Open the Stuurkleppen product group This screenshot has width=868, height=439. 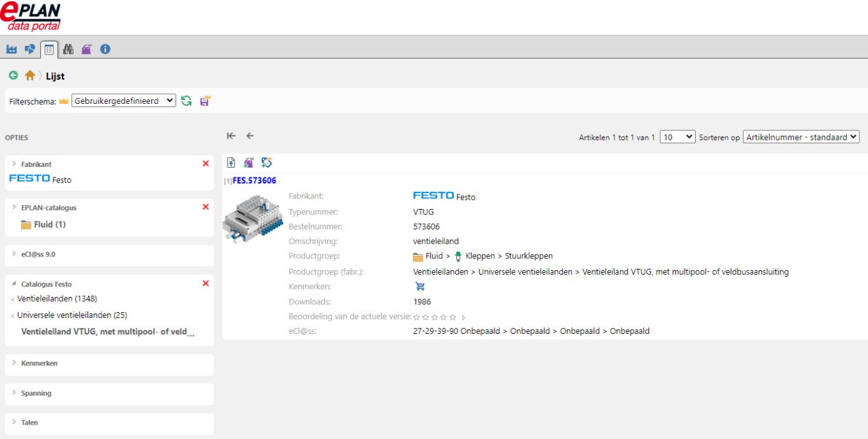[x=529, y=256]
